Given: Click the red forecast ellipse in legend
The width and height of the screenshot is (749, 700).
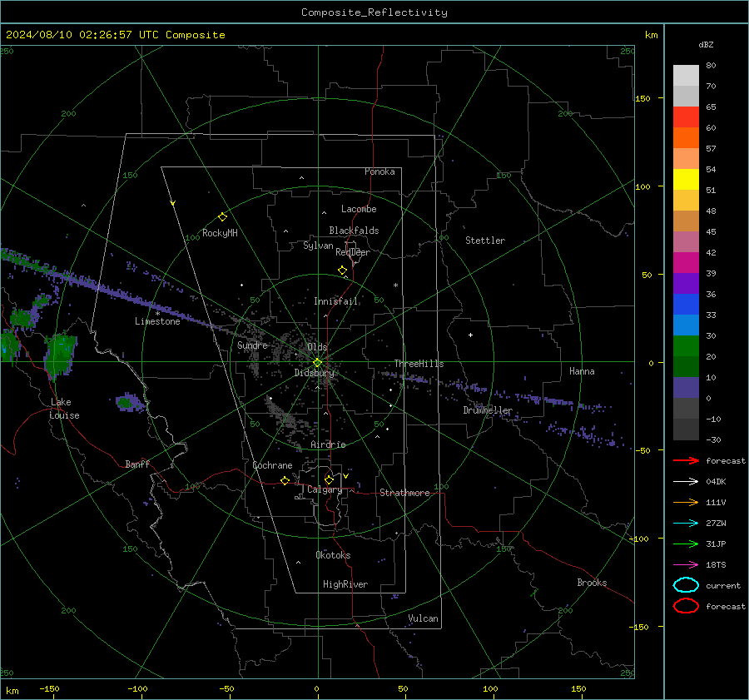Looking at the screenshot, I should 686,606.
